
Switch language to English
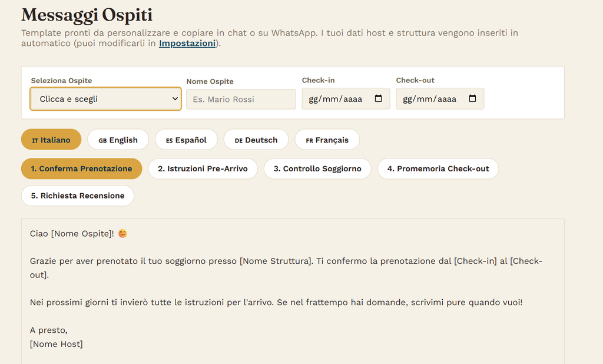[x=118, y=140]
